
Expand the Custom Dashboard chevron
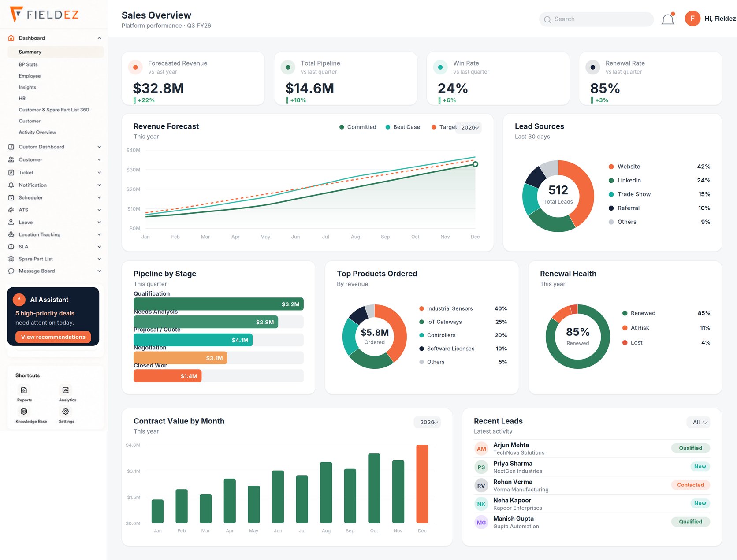click(x=99, y=147)
